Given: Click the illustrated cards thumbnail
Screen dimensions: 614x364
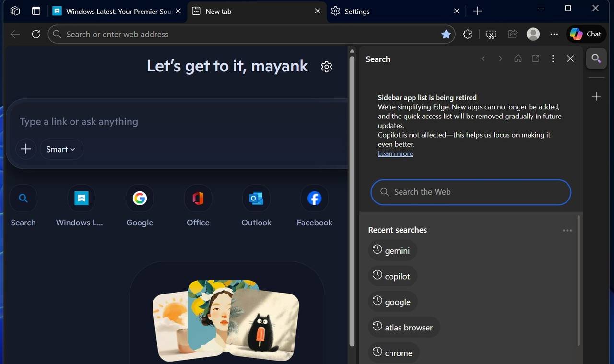Looking at the screenshot, I should 226,320.
